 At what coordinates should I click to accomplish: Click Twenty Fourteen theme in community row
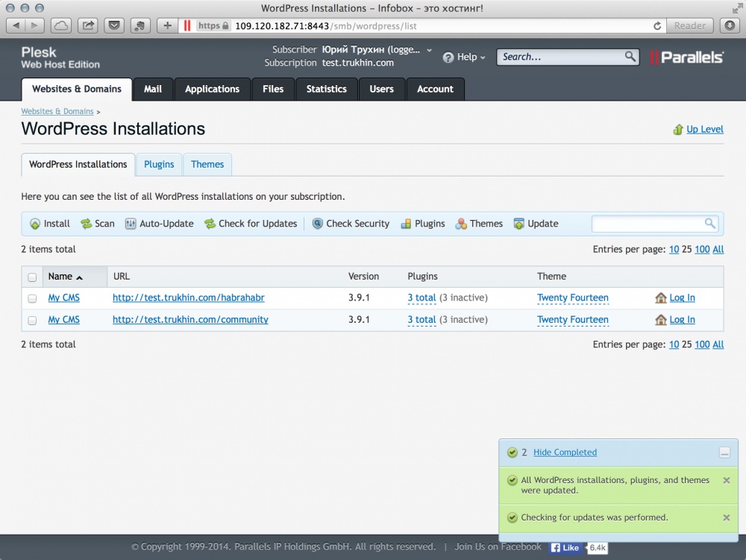(573, 320)
